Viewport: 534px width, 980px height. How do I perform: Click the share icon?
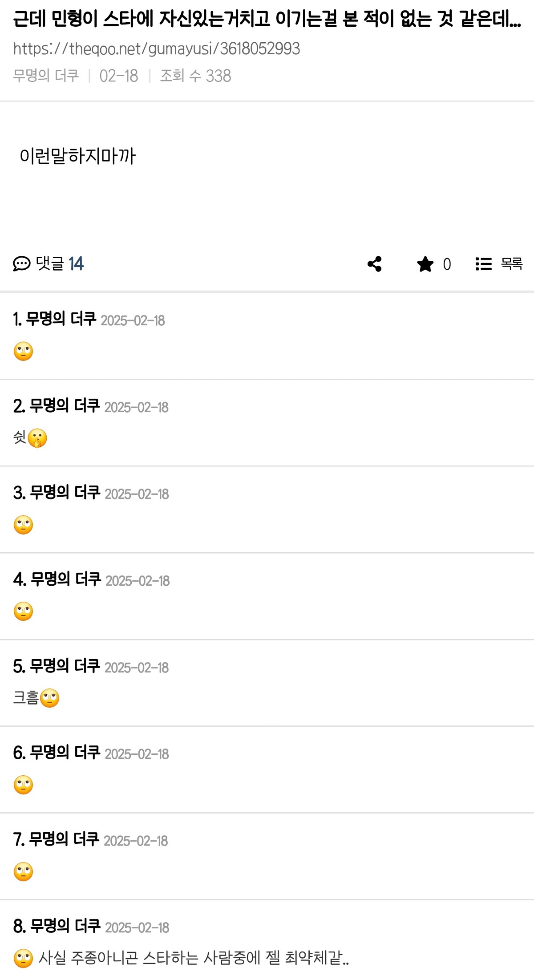point(375,264)
